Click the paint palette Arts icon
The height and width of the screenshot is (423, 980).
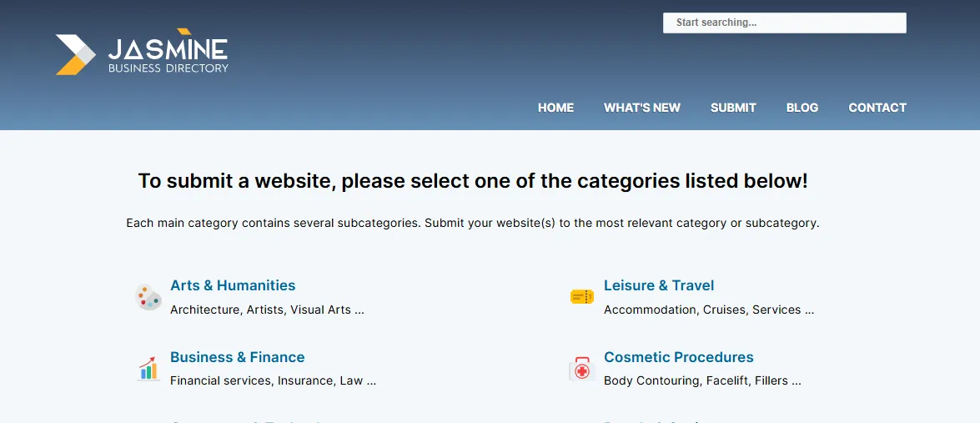coord(148,297)
